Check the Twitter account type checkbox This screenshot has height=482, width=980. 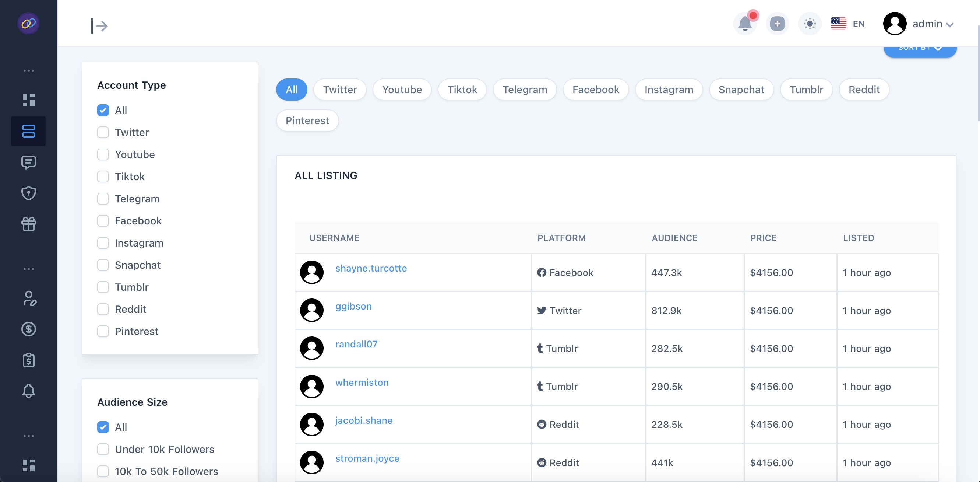(x=103, y=133)
